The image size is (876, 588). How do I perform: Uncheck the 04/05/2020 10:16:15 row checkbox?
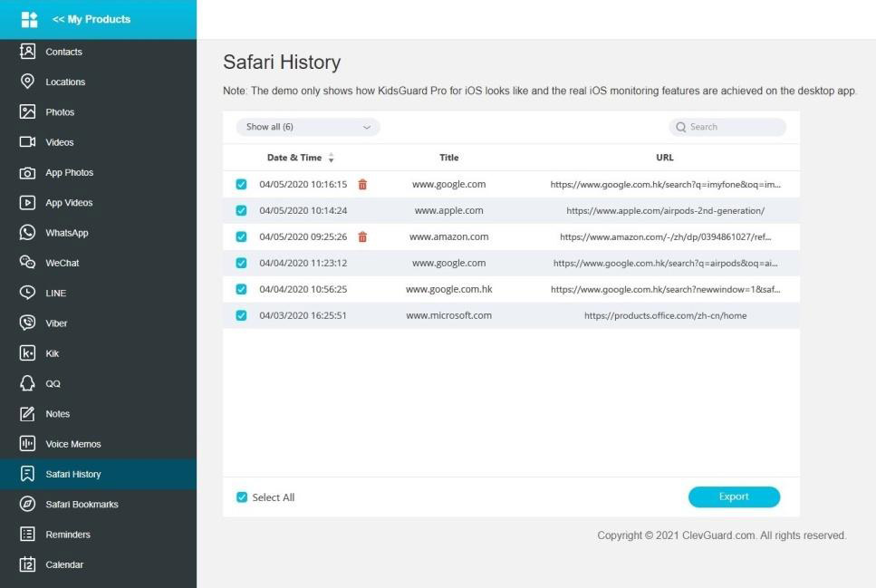[241, 185]
